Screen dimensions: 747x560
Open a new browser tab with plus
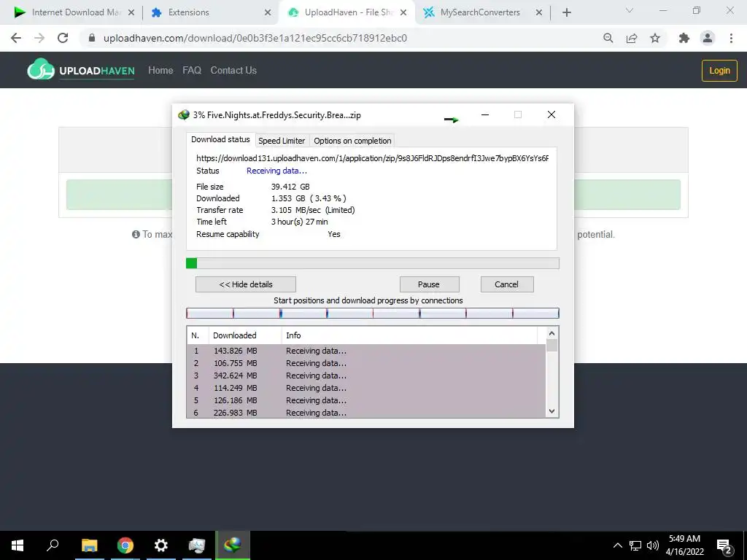pyautogui.click(x=566, y=12)
